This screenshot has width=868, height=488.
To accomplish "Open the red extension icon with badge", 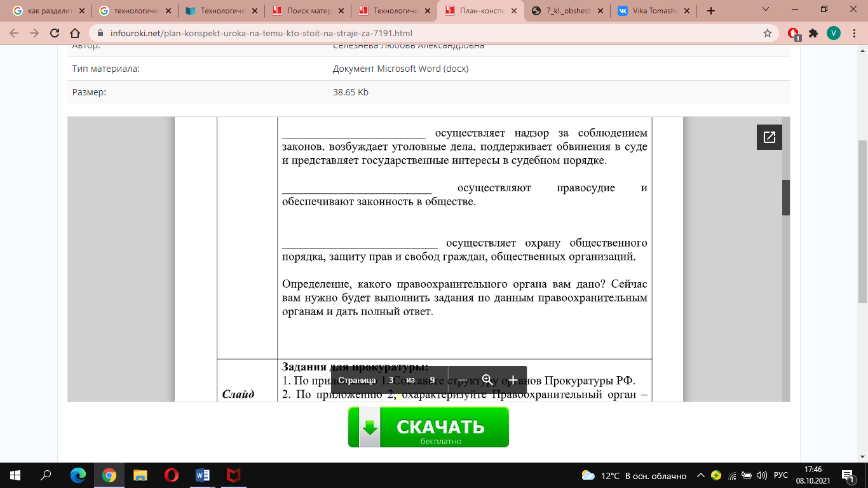I will click(x=793, y=34).
